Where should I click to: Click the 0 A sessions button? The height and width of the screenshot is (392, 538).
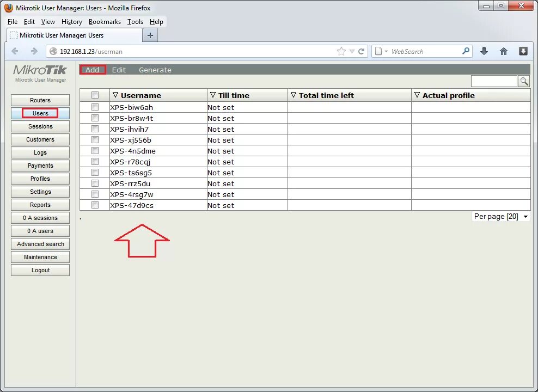tap(40, 218)
